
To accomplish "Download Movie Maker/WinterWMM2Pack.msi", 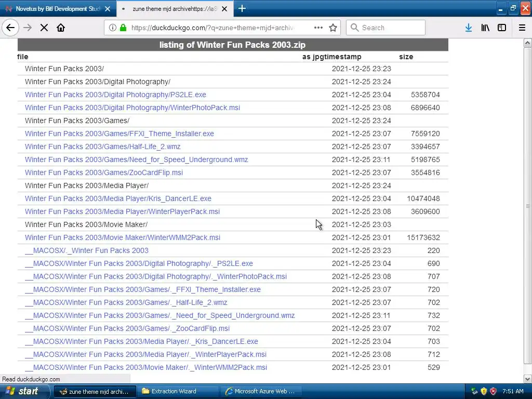I will tap(123, 237).
